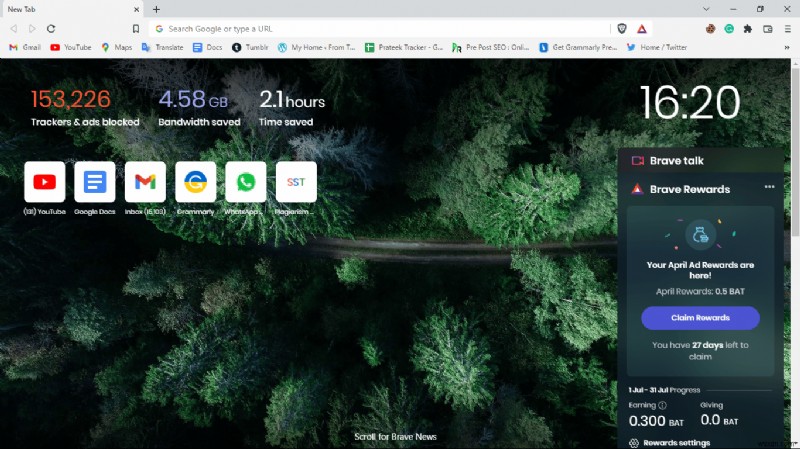Open a new tab with plus button
Screen dimensions: 800x449
pyautogui.click(x=157, y=9)
